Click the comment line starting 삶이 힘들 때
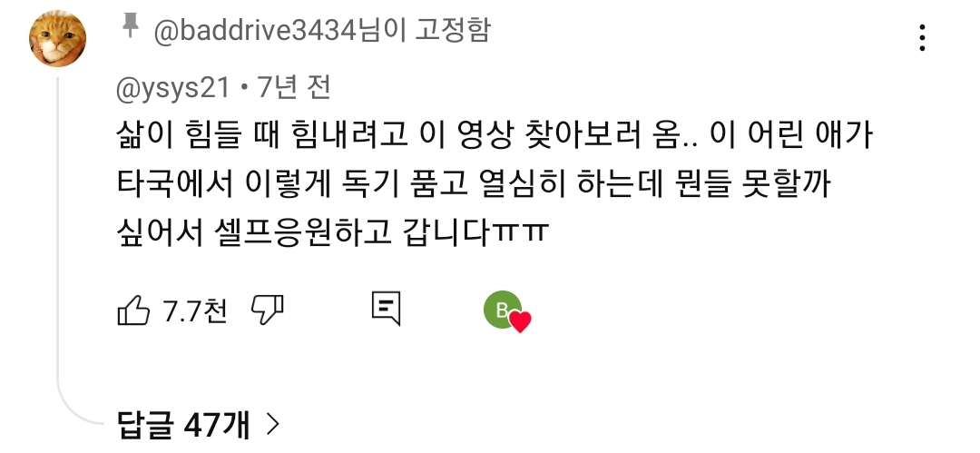 pyautogui.click(x=495, y=136)
